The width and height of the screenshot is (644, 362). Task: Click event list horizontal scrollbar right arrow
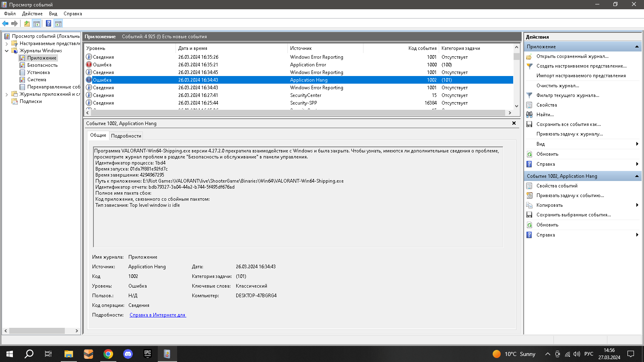click(510, 113)
